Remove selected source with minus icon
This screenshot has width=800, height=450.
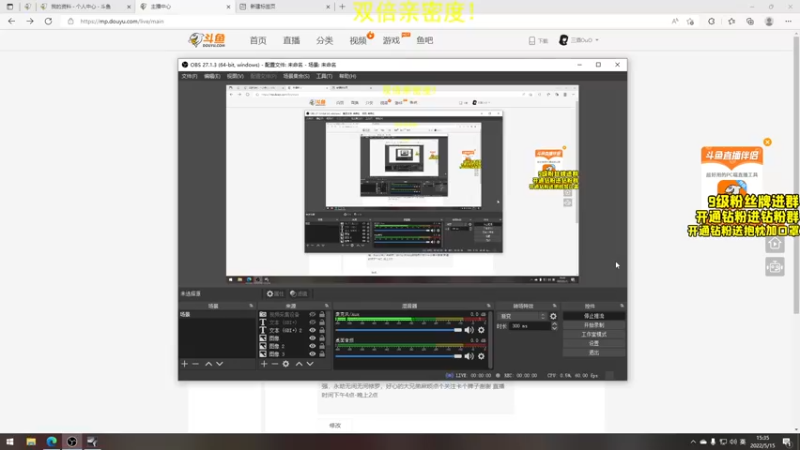point(274,364)
